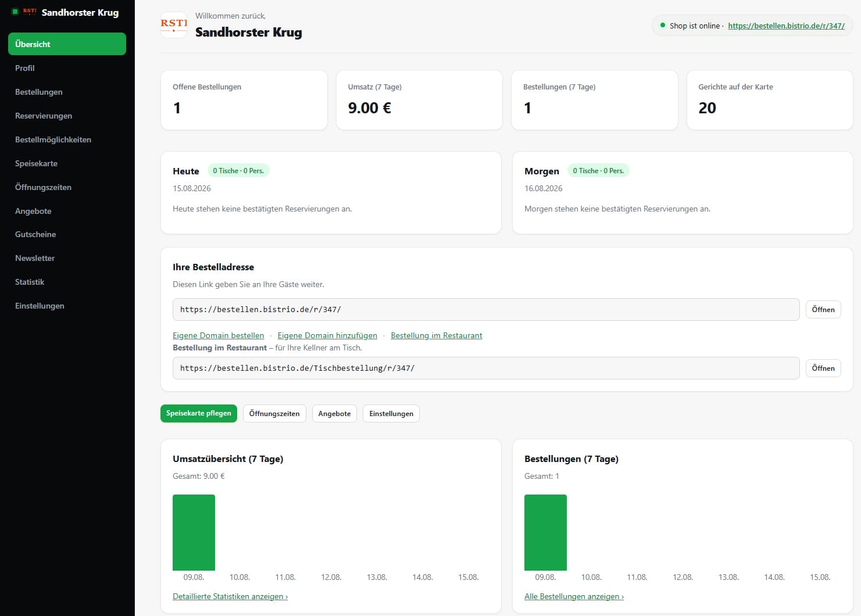
Task: Click the Morgen 0 Tische badge
Action: (x=598, y=171)
